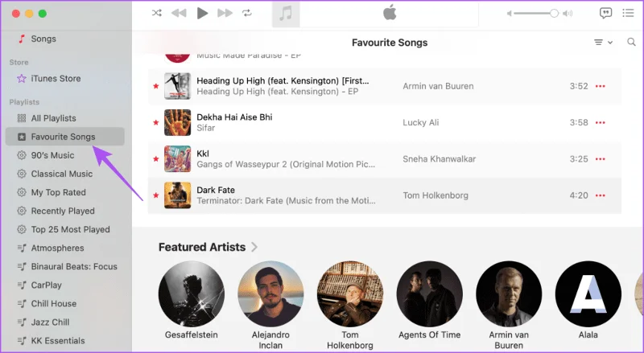
Task: Open more options for Heading Up High
Action: click(601, 86)
